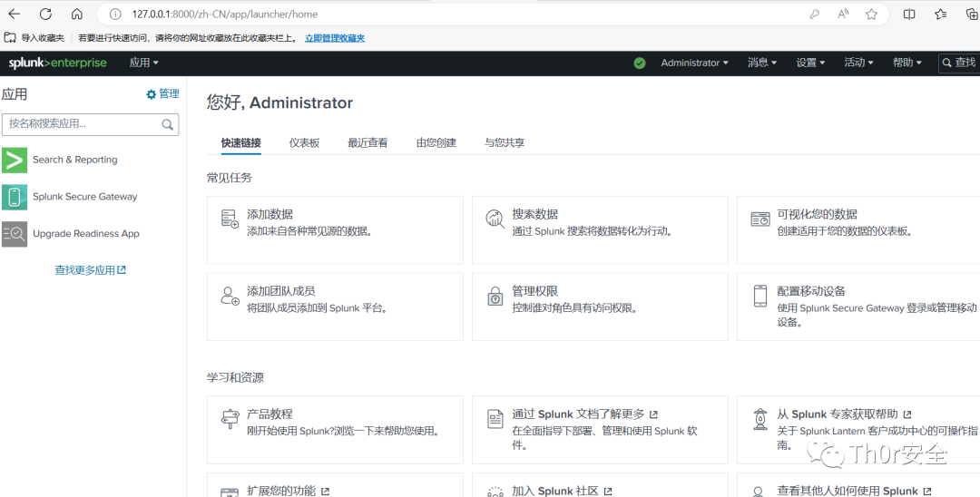Click the splunk>enterprise logo

click(x=57, y=63)
